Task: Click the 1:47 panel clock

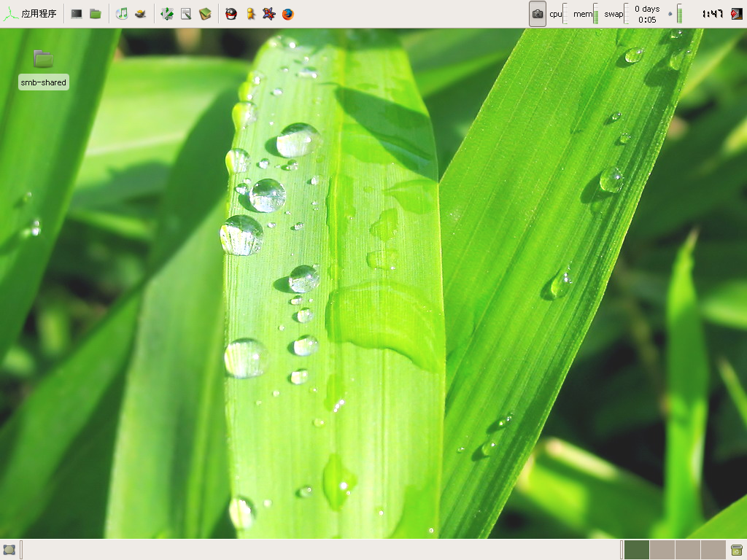Action: (x=713, y=14)
